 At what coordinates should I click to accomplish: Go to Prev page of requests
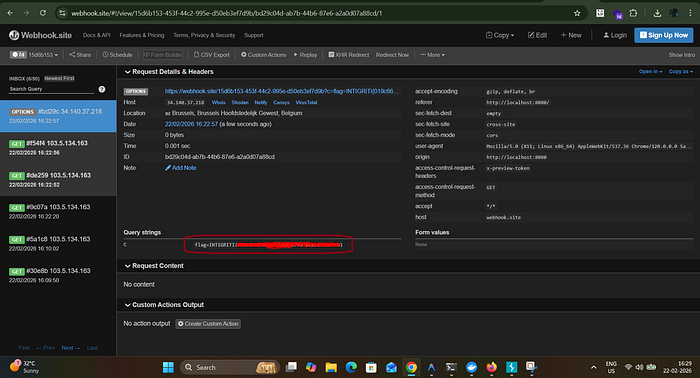click(x=46, y=348)
